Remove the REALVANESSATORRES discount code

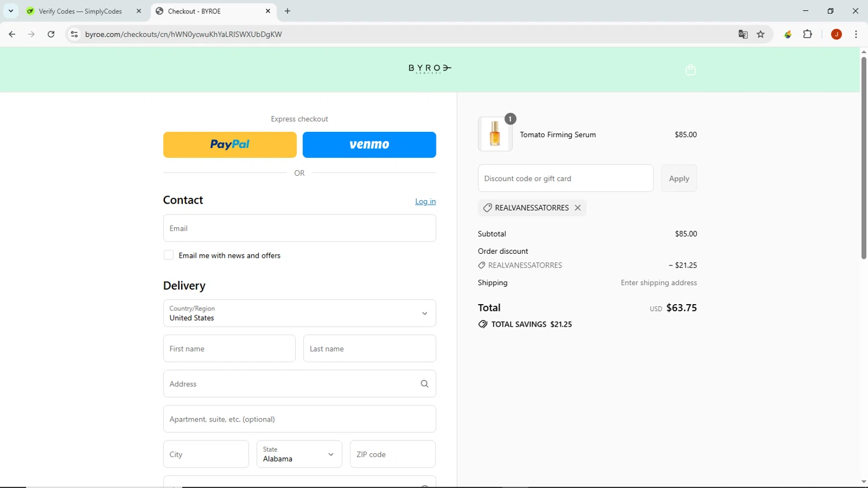[x=578, y=208]
